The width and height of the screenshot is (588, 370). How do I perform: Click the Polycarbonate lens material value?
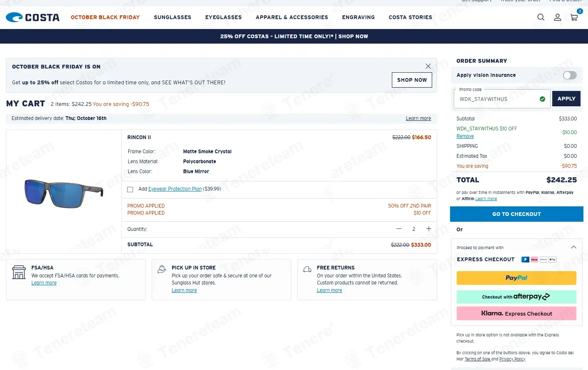tap(199, 162)
